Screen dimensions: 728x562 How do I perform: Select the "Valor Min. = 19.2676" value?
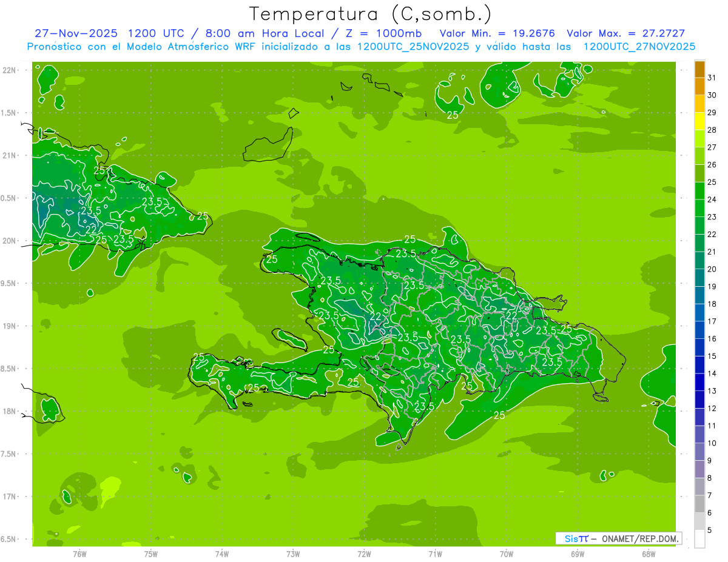(497, 33)
